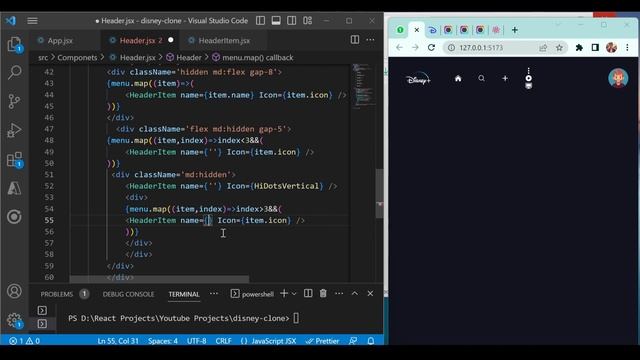Split the editor to the right
640x360 pixels.
(x=355, y=40)
